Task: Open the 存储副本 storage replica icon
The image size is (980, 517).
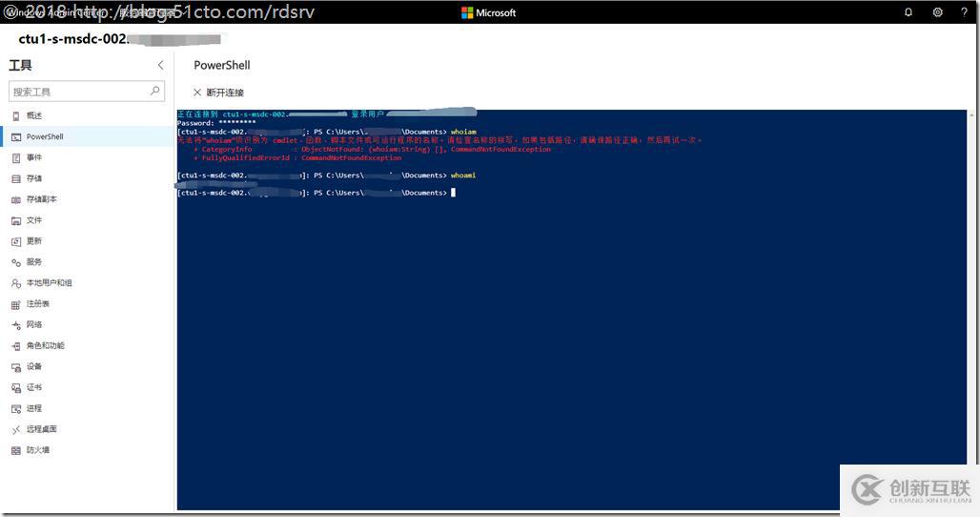Action: (x=16, y=200)
